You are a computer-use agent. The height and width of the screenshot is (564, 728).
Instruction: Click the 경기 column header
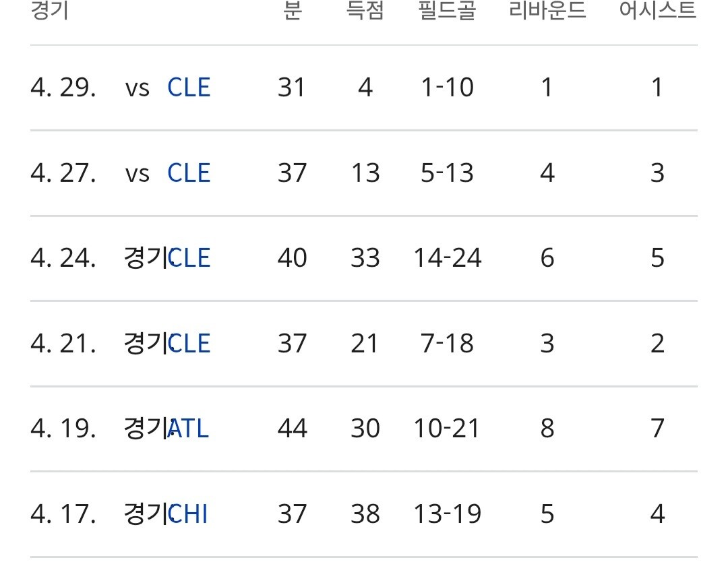tap(49, 11)
